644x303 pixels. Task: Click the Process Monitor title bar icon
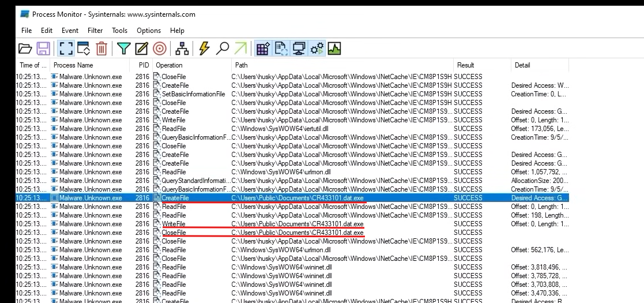[25, 14]
